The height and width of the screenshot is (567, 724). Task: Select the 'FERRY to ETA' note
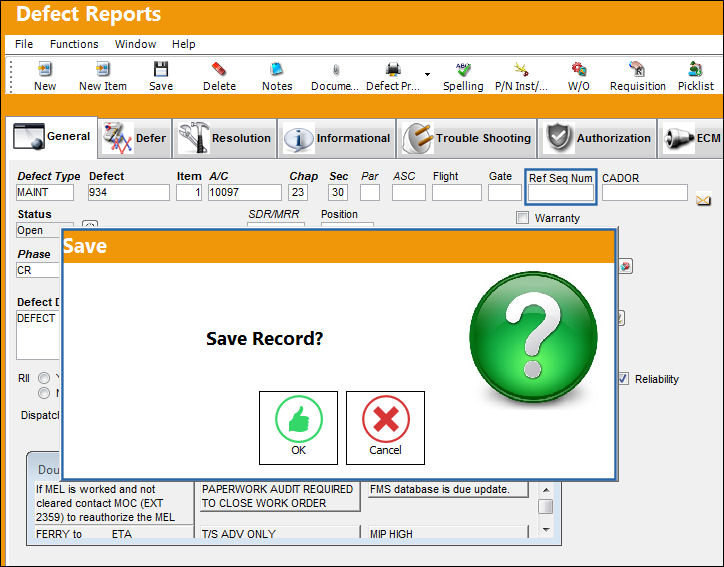[x=114, y=534]
